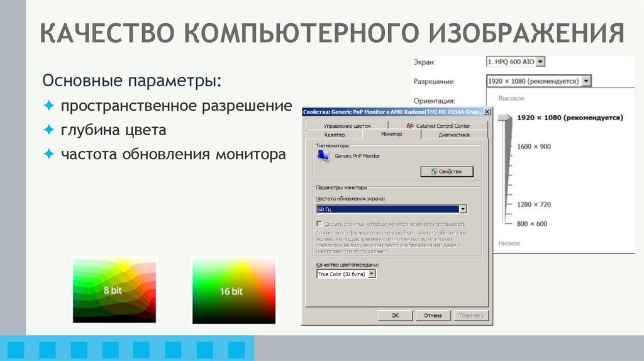This screenshot has height=361, width=644.
Task: Select the Монитор tab
Action: pos(391,135)
